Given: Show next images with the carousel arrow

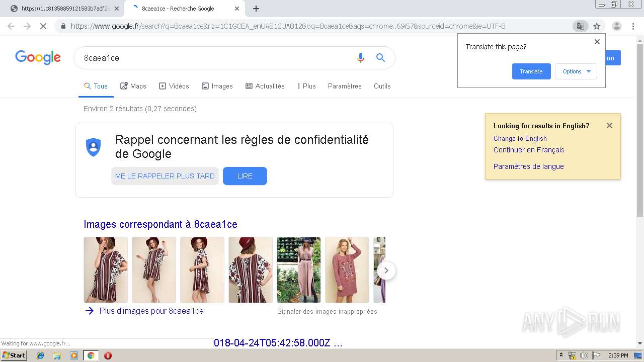Looking at the screenshot, I should [x=386, y=270].
